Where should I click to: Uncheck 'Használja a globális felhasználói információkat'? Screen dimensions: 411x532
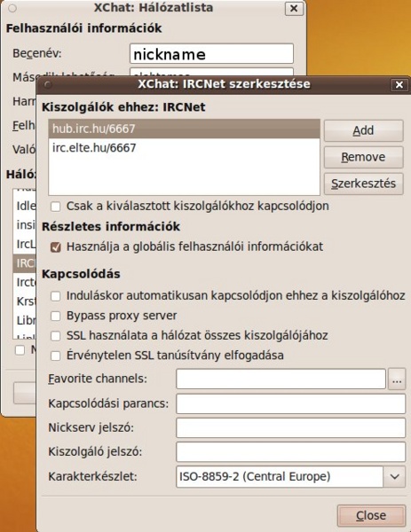click(x=55, y=247)
